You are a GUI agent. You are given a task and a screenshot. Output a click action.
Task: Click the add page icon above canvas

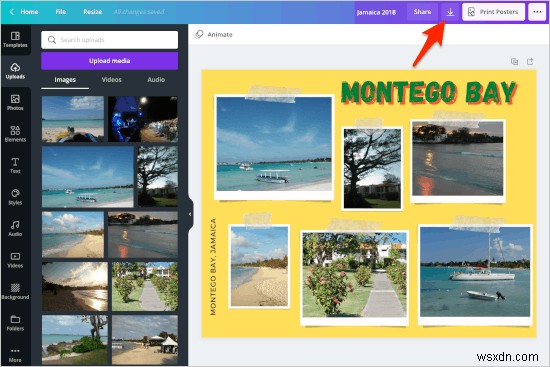pyautogui.click(x=530, y=61)
